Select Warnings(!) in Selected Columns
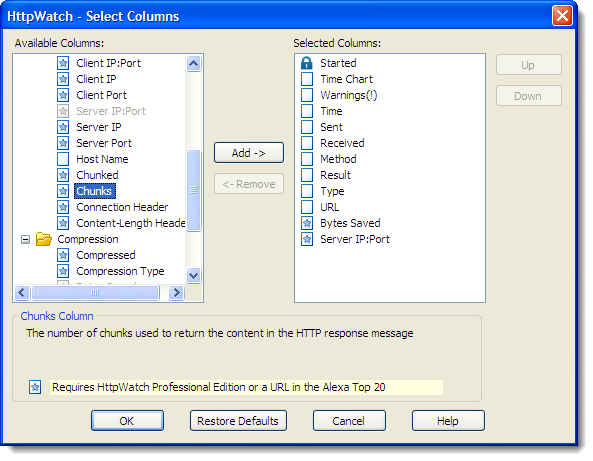This screenshot has height=461, width=593. pyautogui.click(x=349, y=95)
